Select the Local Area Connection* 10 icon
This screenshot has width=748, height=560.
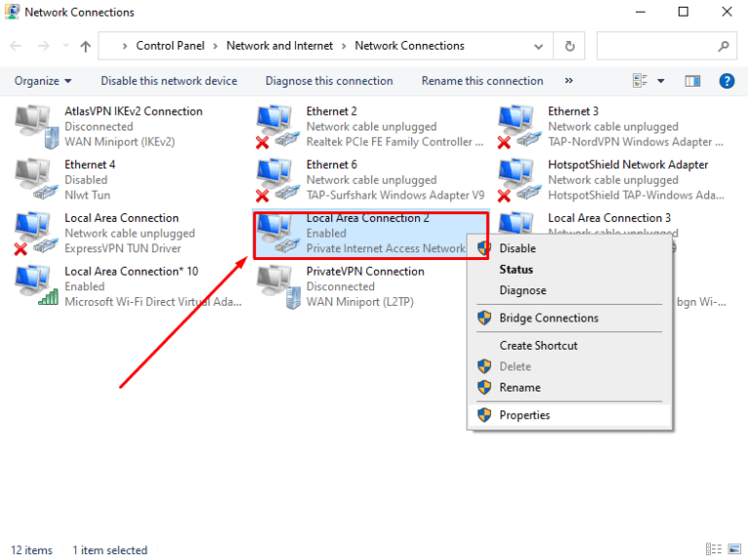coord(33,286)
